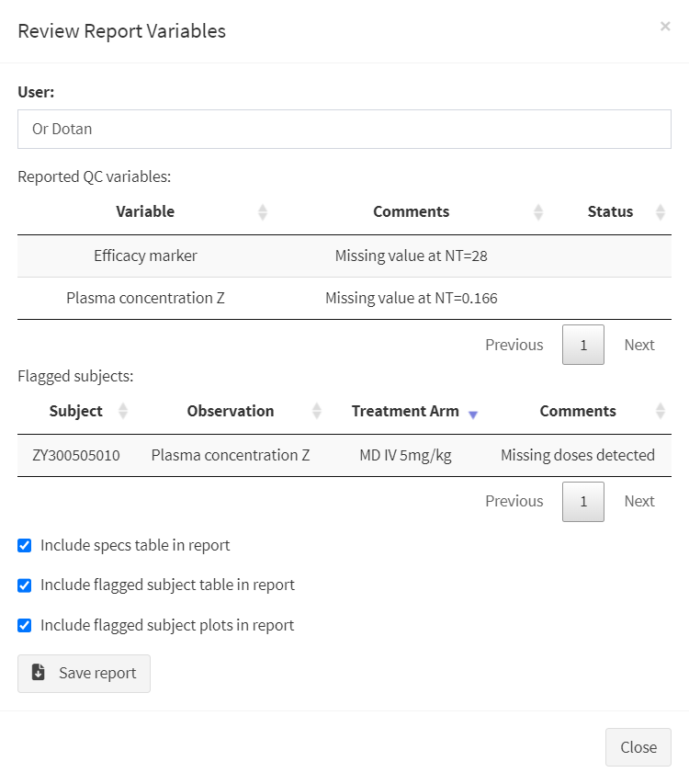Sort flagged subjects by Treatment Arm arrow
Viewport: 689px width, 784px height.
473,414
